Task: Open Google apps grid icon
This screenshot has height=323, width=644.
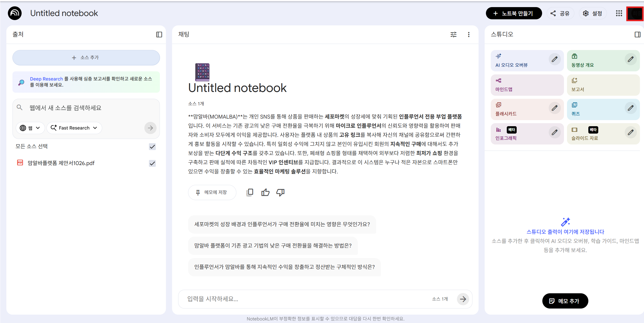Action: pos(619,13)
